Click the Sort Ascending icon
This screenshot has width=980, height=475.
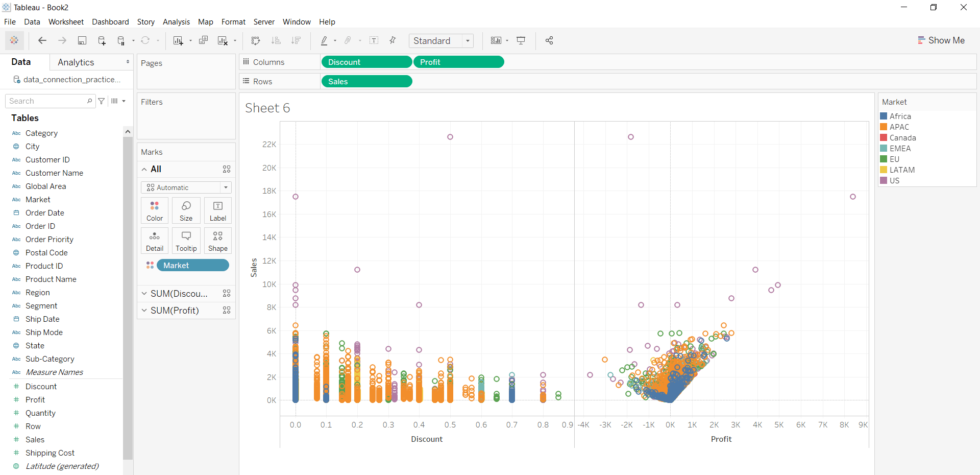click(276, 40)
